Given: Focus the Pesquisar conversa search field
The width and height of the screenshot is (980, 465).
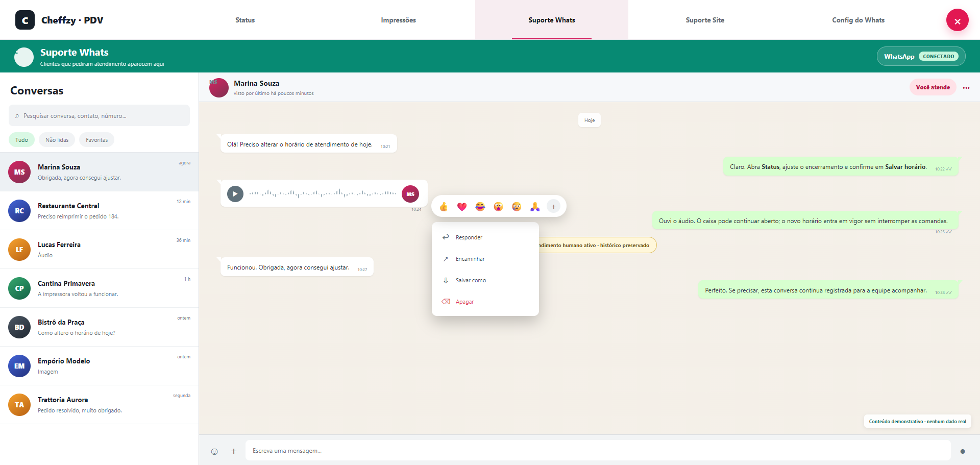Looking at the screenshot, I should 99,115.
